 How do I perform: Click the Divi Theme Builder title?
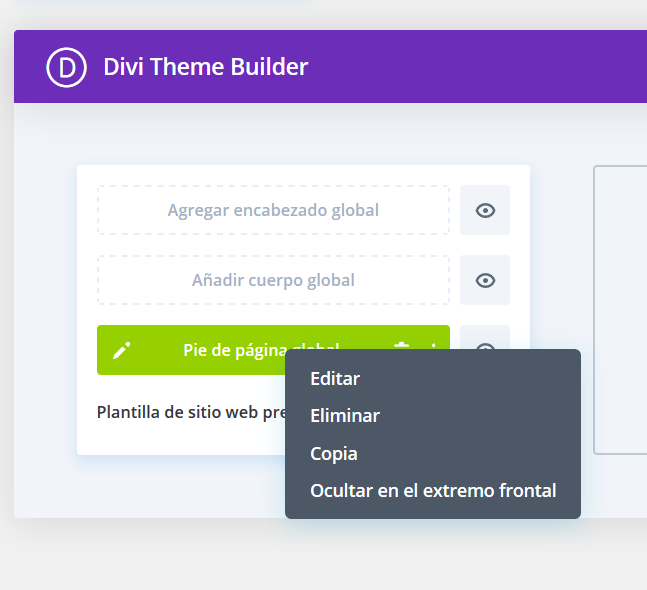click(205, 67)
